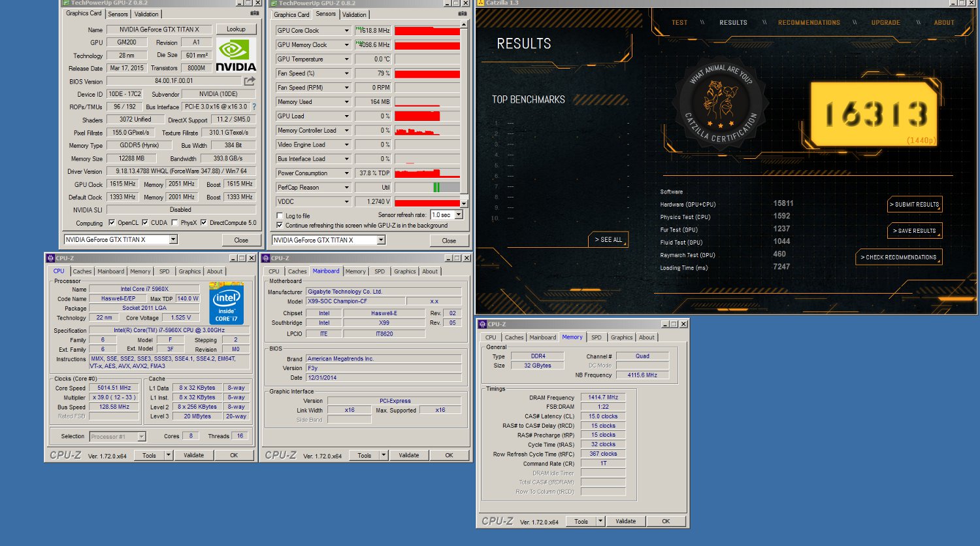Toggle the OpenCL checkbox

pyautogui.click(x=112, y=223)
